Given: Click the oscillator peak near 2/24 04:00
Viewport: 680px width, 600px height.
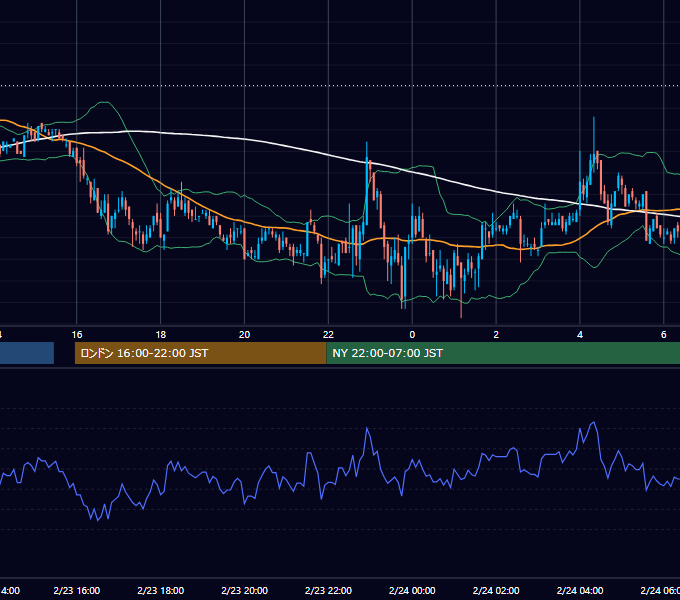Looking at the screenshot, I should [593, 422].
